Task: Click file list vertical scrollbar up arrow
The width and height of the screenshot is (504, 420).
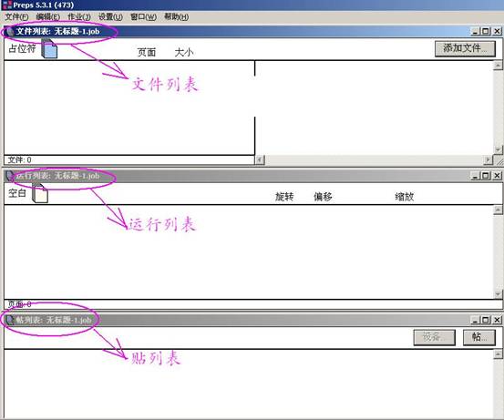Action: coord(498,66)
